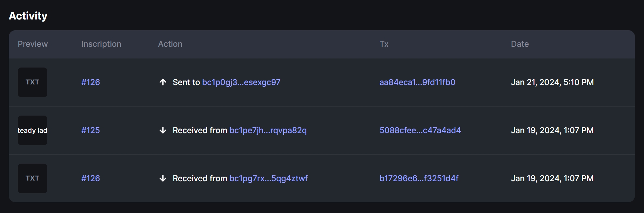Open recipient address bc1p0gj3...esexgc97

(241, 82)
